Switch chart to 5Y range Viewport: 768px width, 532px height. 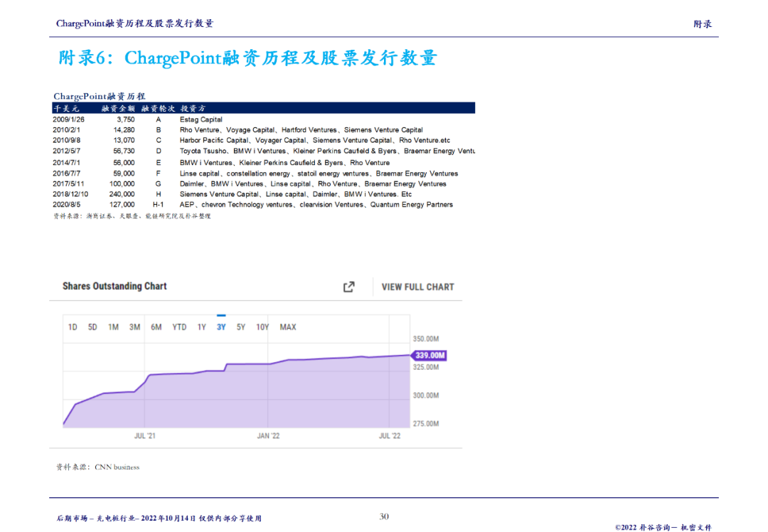(241, 326)
